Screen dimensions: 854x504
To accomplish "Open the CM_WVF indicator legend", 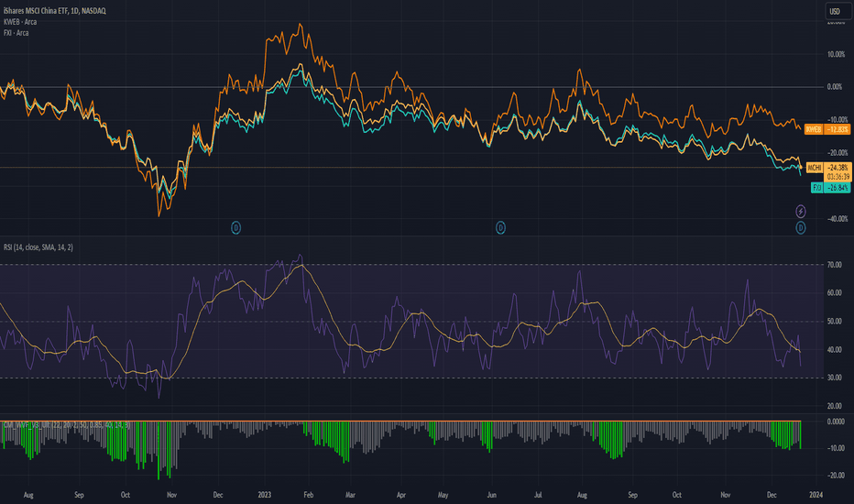I will [67, 425].
